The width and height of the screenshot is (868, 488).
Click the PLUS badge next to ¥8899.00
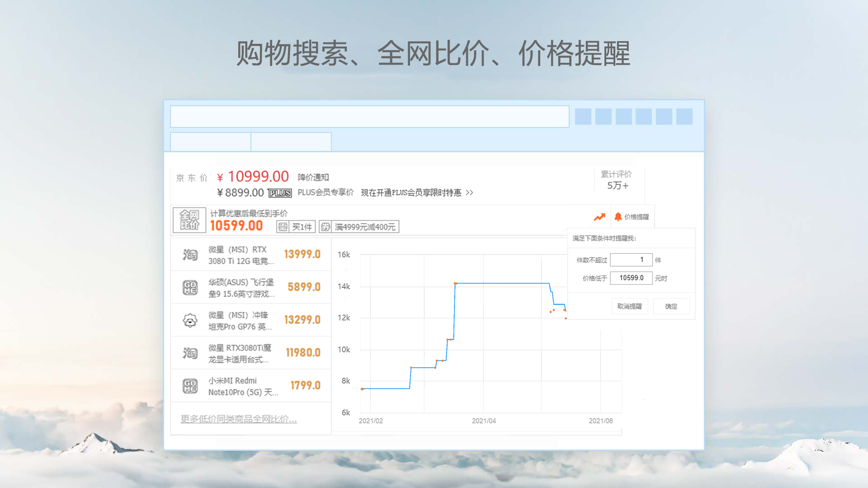point(280,193)
